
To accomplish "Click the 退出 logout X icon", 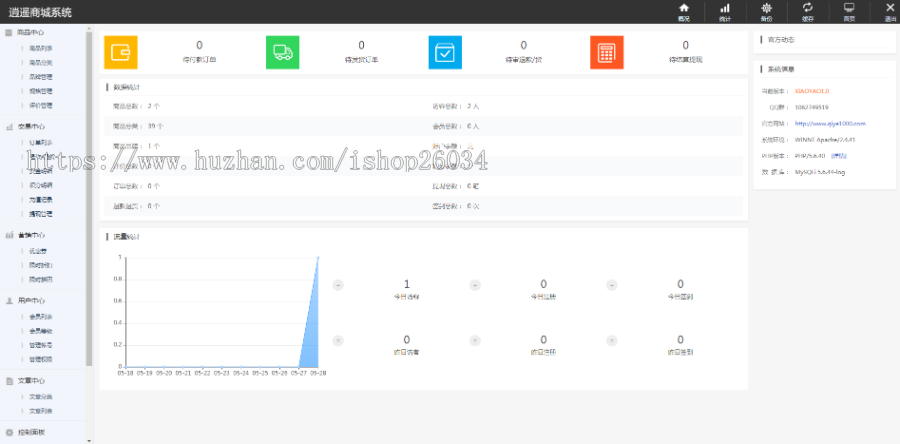I will 890,8.
